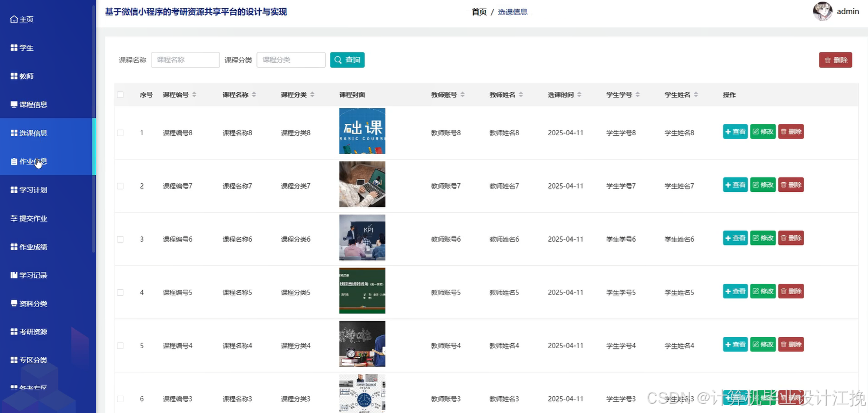Image resolution: width=868 pixels, height=413 pixels.
Task: Open cover image of 课程名称7
Action: coord(362,184)
